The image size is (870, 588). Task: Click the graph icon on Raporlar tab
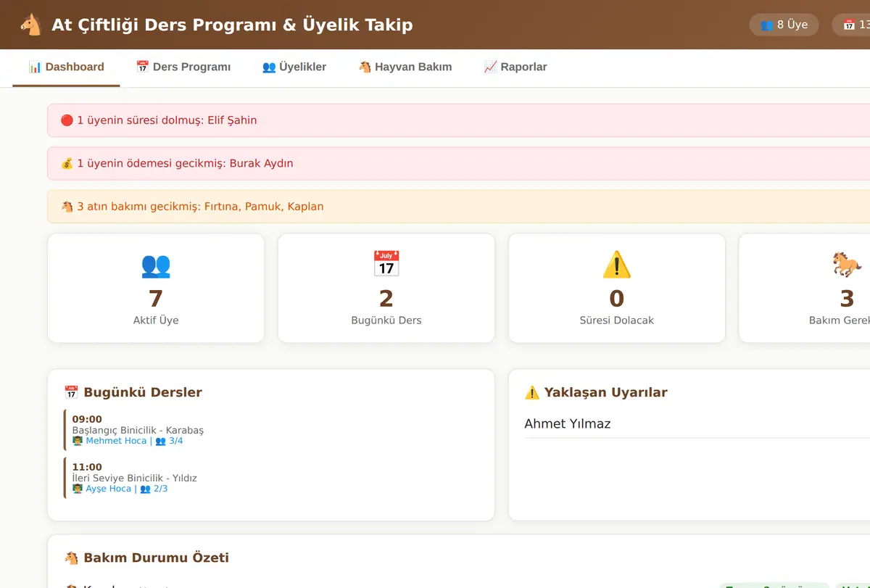click(x=490, y=67)
